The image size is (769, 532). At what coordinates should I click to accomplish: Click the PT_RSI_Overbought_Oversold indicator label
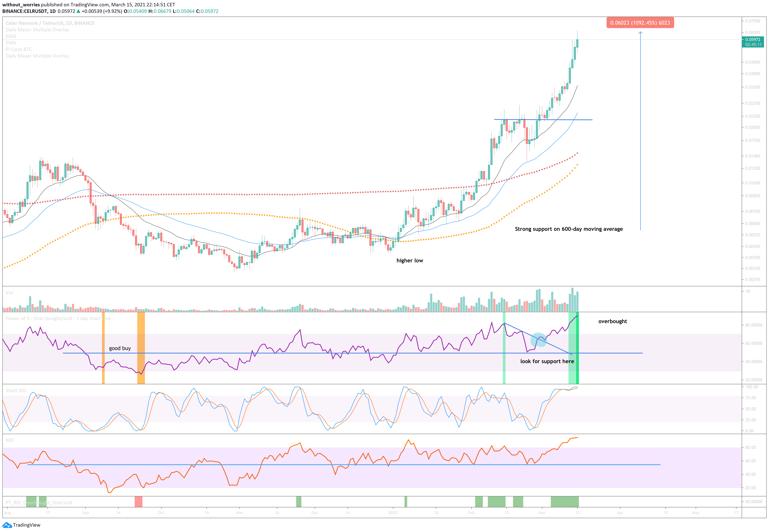click(39, 503)
